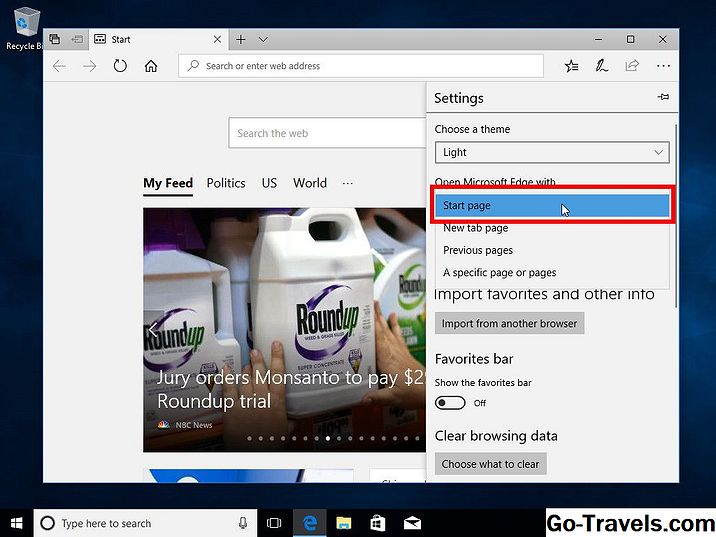
Task: Click the Share icon in Edge toolbar
Action: (632, 66)
